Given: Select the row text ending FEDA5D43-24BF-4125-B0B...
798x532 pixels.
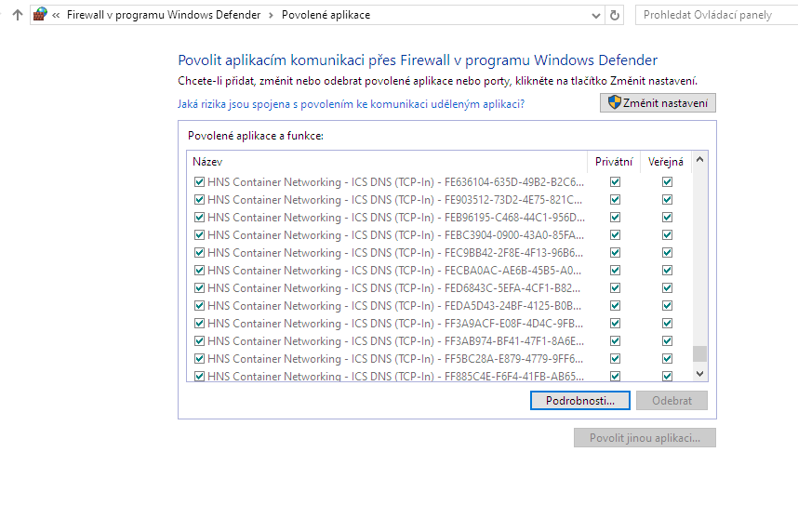Looking at the screenshot, I should (394, 305).
